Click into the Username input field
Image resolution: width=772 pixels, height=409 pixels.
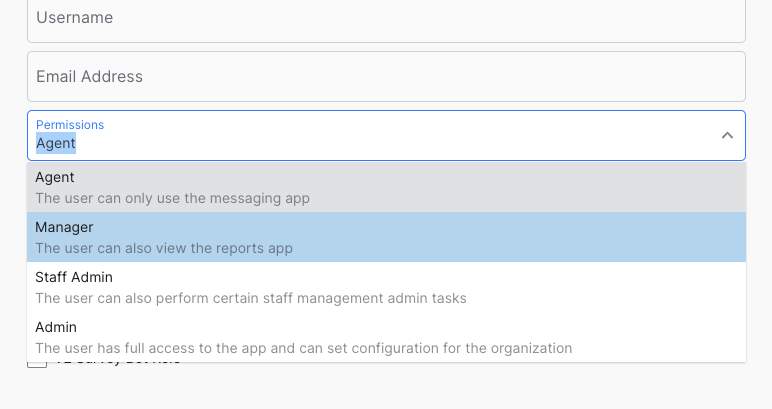tap(386, 18)
